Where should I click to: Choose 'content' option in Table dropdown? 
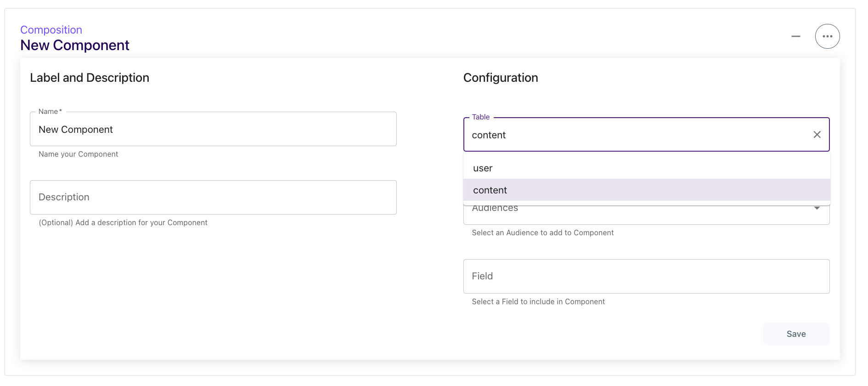click(x=647, y=190)
